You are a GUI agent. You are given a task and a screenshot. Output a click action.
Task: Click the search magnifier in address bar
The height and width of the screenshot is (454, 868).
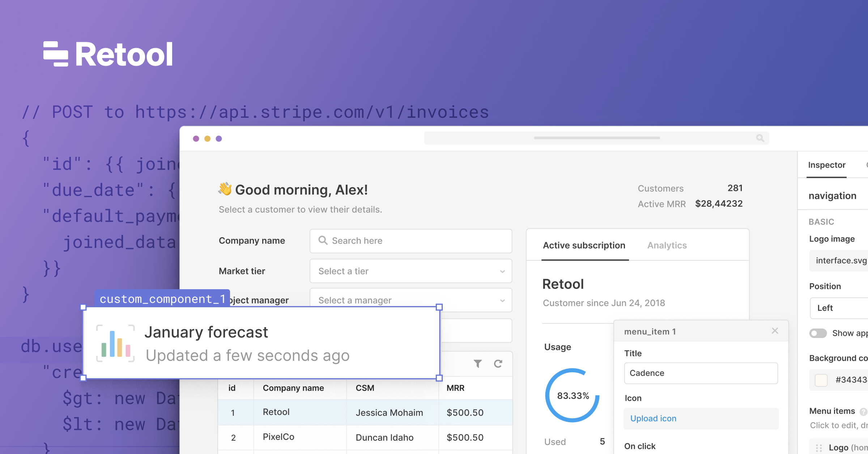[x=760, y=138]
